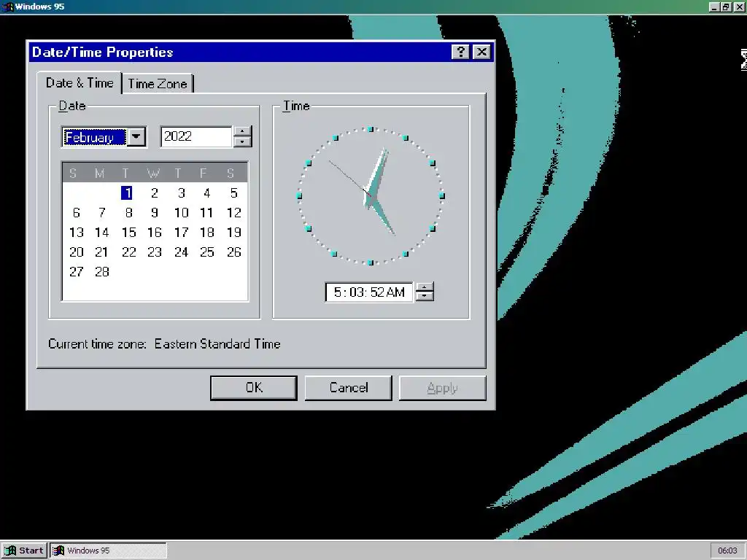Select the Date & Time tab
This screenshot has height=560, width=747.
click(x=80, y=83)
